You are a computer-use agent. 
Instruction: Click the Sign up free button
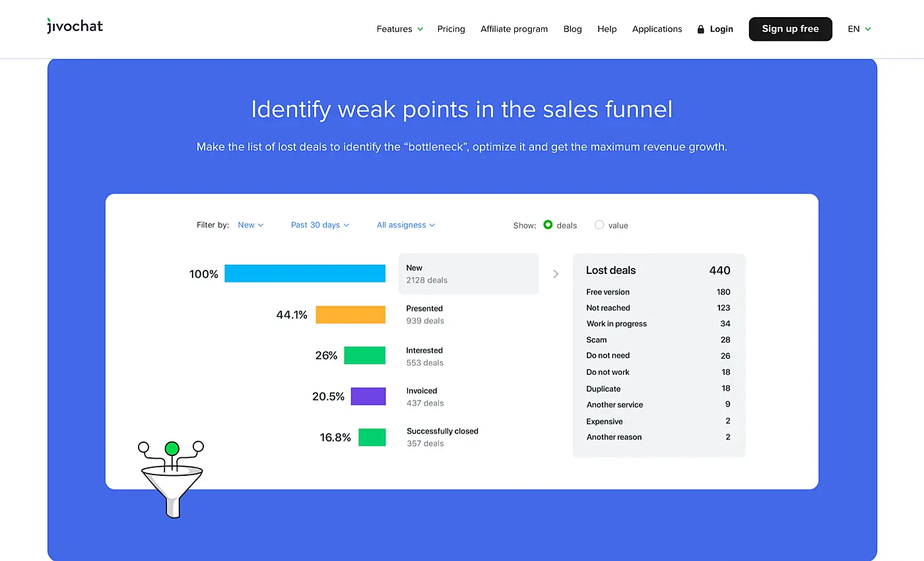790,29
